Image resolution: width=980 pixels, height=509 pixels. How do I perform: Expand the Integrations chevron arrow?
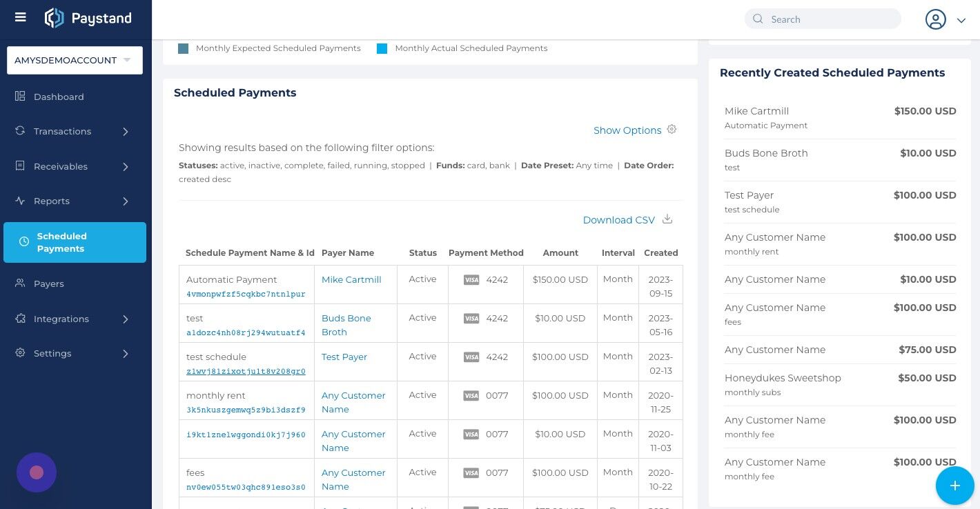coord(126,319)
